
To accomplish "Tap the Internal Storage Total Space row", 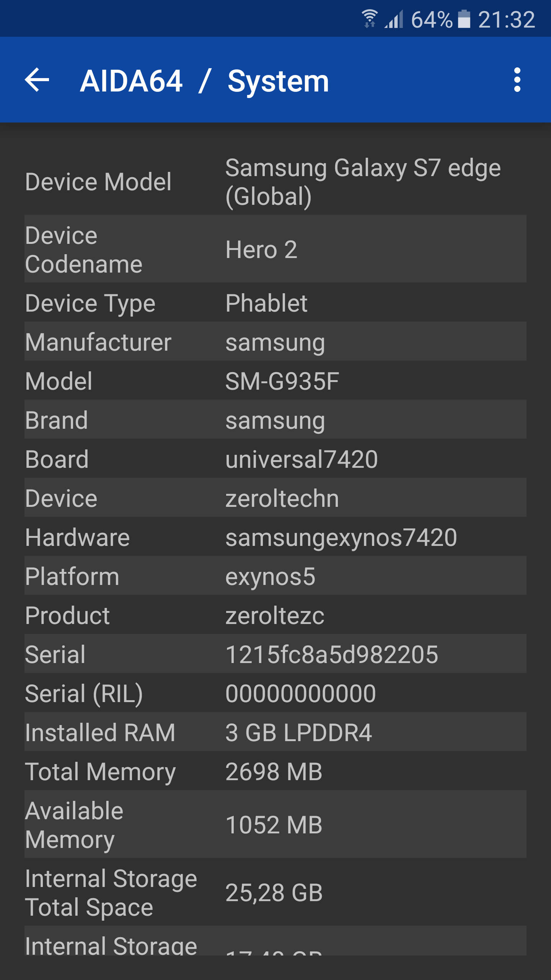I will [275, 893].
